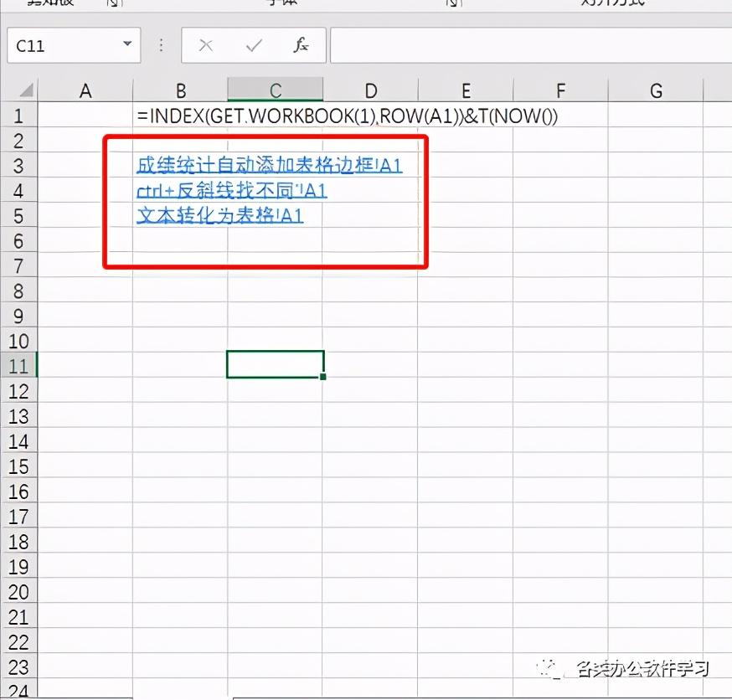The height and width of the screenshot is (700, 732).
Task: Select row 18 header
Action: coord(18,542)
